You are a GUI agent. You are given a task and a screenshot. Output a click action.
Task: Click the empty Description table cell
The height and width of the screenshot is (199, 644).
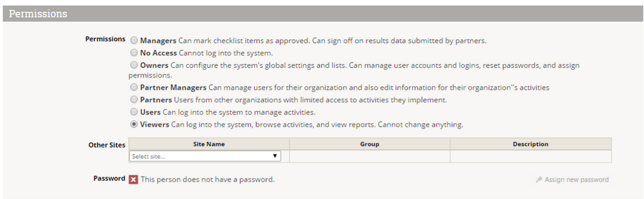click(x=530, y=156)
